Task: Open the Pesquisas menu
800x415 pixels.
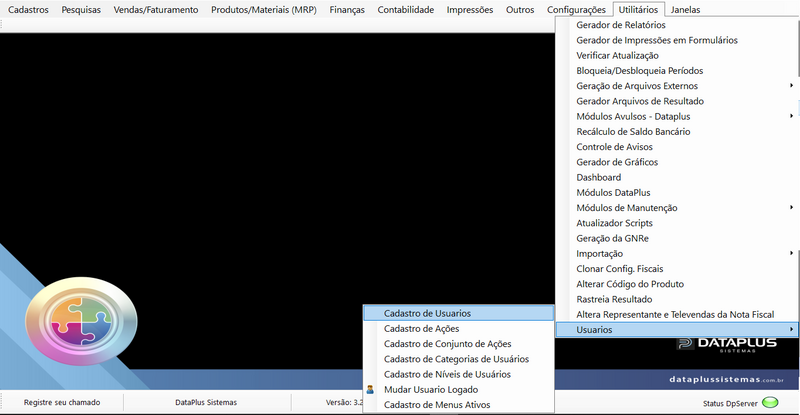Action: pyautogui.click(x=81, y=10)
